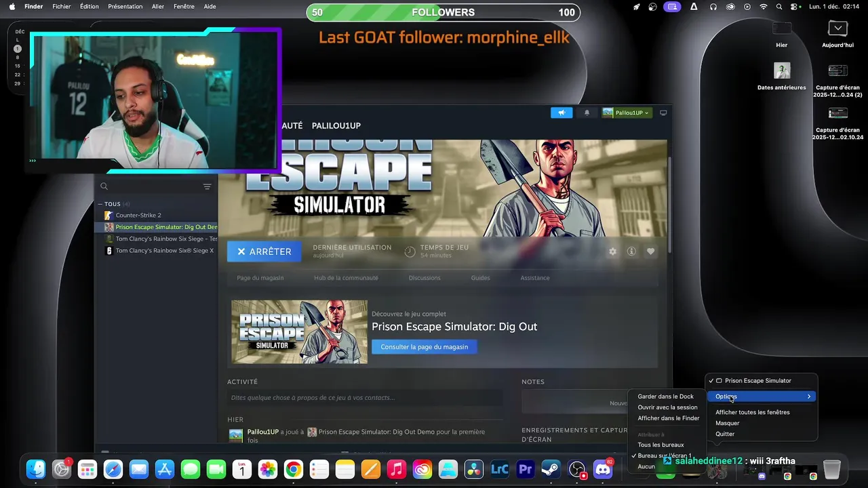
Task: Click 'Consulter la page du magasin'
Action: point(425,347)
